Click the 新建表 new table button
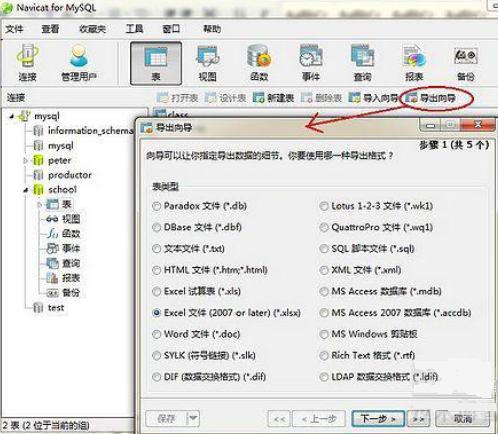Viewport: 498px width, 434px height. point(273,98)
